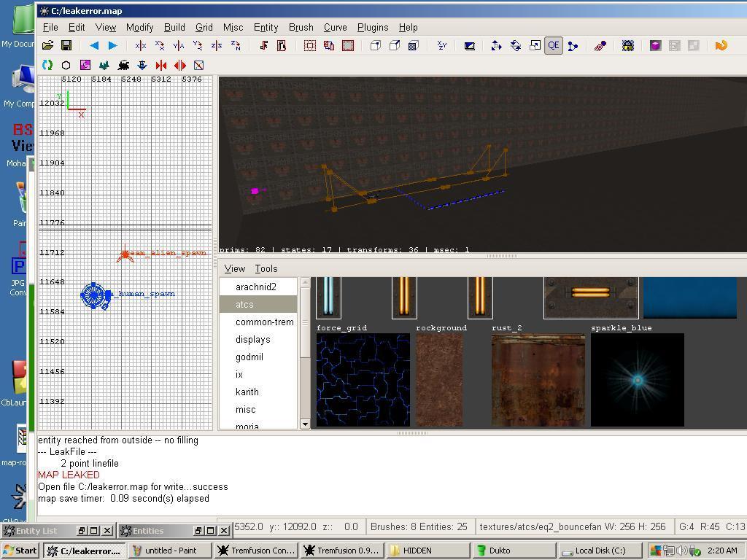Flip selection along the x-axis
Image resolution: width=747 pixels, height=560 pixels.
[140, 45]
